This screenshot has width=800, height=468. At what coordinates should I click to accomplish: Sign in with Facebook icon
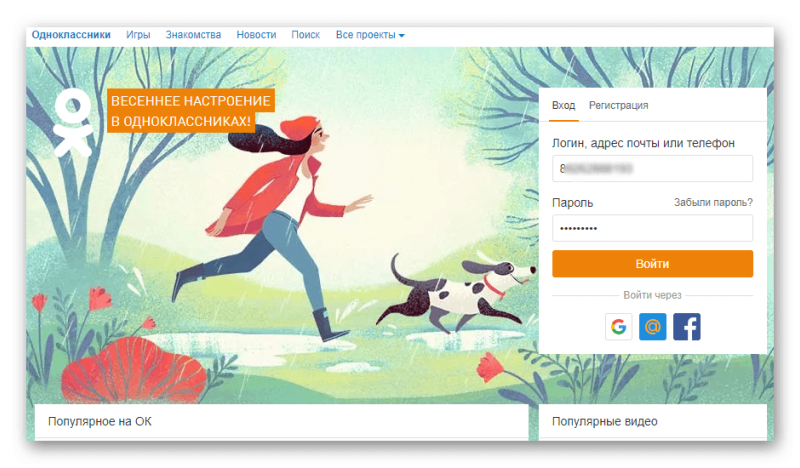(x=687, y=327)
